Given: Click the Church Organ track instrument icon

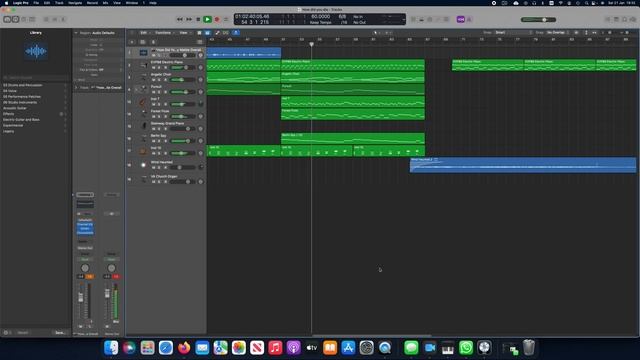Looking at the screenshot, I should [x=143, y=179].
